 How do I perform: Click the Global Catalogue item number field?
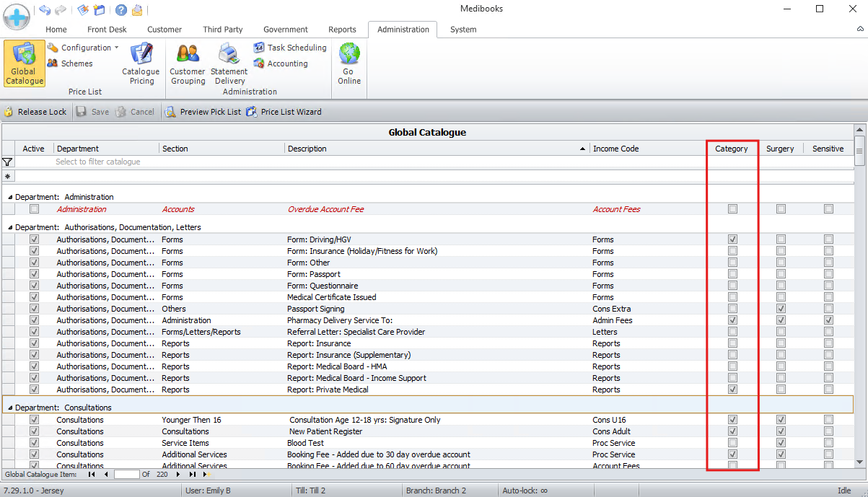click(126, 475)
